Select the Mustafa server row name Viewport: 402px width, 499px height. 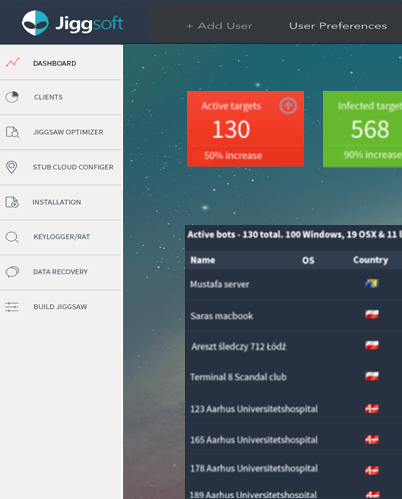[x=220, y=284]
